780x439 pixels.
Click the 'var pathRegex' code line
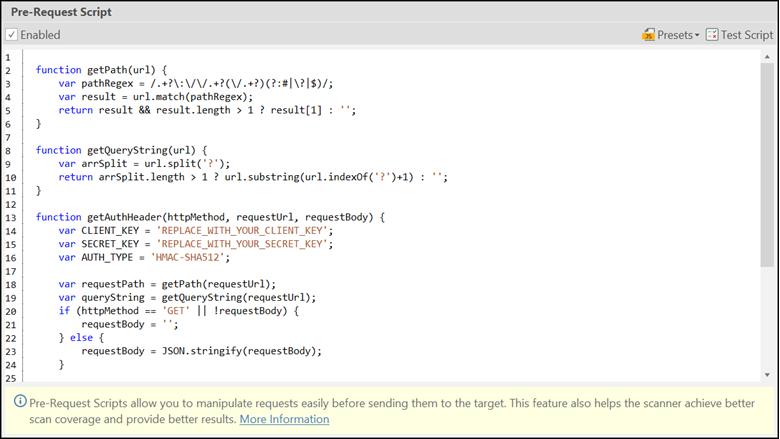196,84
